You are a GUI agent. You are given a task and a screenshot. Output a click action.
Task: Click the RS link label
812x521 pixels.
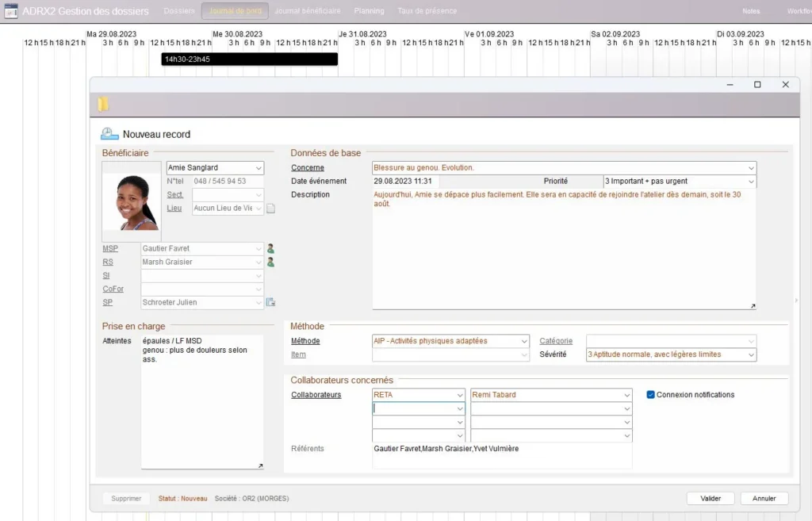(x=108, y=262)
